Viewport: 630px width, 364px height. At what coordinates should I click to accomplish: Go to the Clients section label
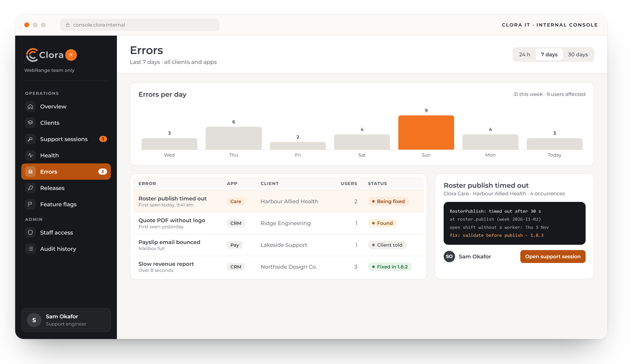tap(50, 123)
